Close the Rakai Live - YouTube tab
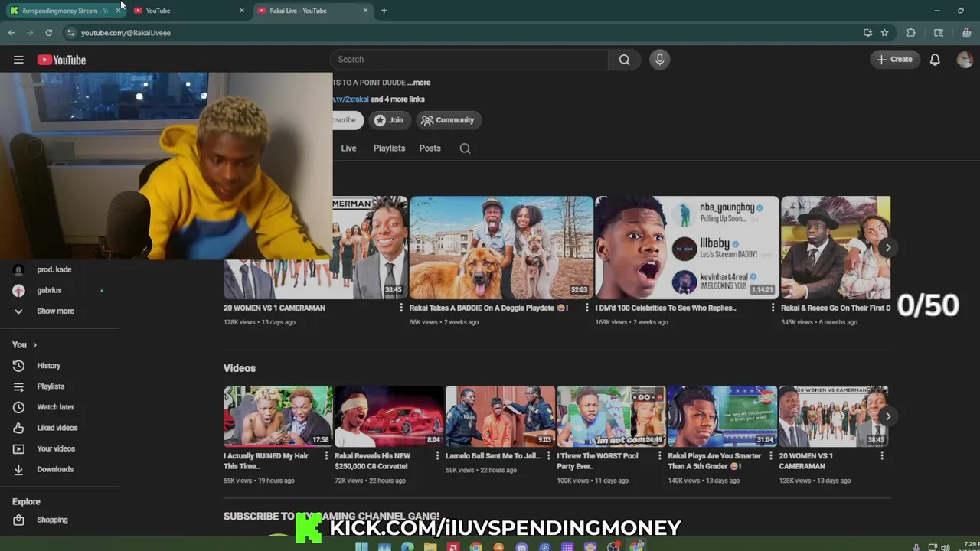Screen dimensions: 980x551 [365, 11]
